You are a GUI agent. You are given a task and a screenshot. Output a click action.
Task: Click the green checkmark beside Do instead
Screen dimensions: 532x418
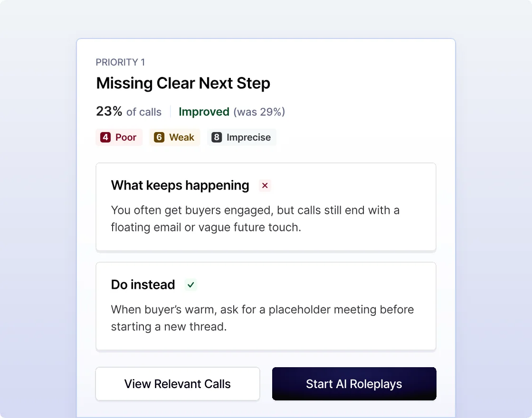click(190, 285)
